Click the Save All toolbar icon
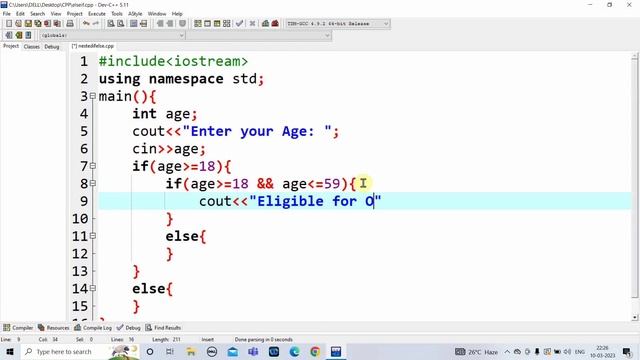Image resolution: width=640 pixels, height=360 pixels. [38, 24]
